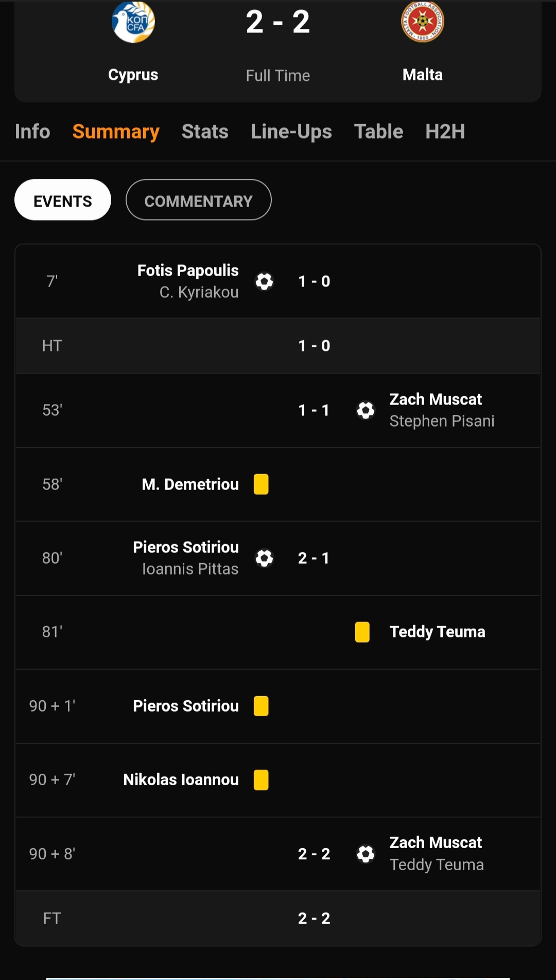Viewport: 556px width, 980px height.
Task: Tap the 90 + 1' Pieros Sotiriou yellow card
Action: click(261, 706)
